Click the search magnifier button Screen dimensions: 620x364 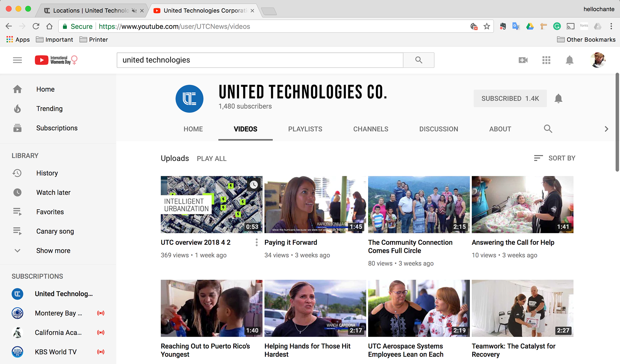tap(418, 60)
